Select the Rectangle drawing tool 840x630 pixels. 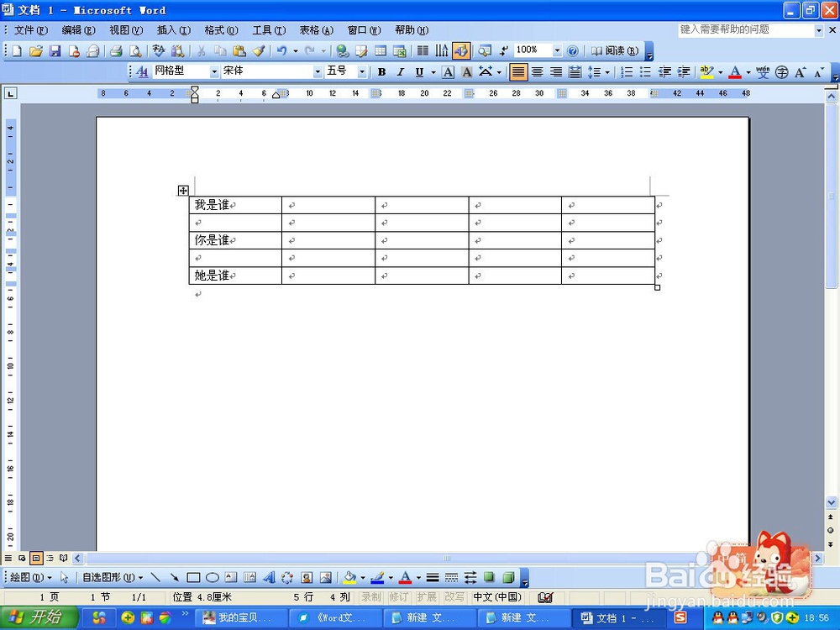193,578
